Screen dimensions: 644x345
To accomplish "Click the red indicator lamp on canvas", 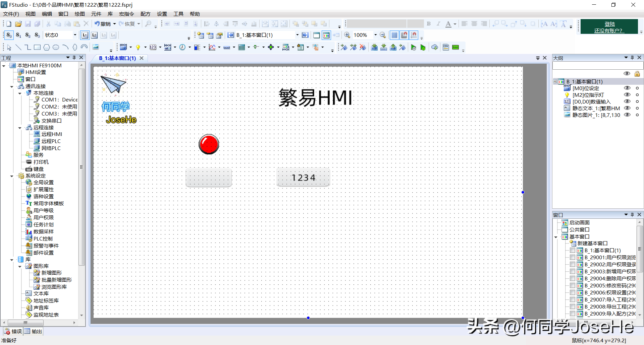I will coord(209,144).
